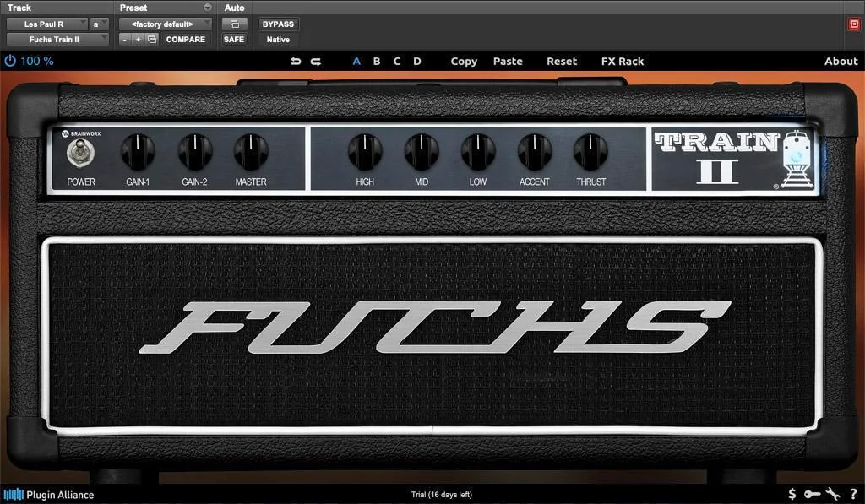Flip the amp POWER toggle switch
The image size is (865, 504).
point(80,152)
